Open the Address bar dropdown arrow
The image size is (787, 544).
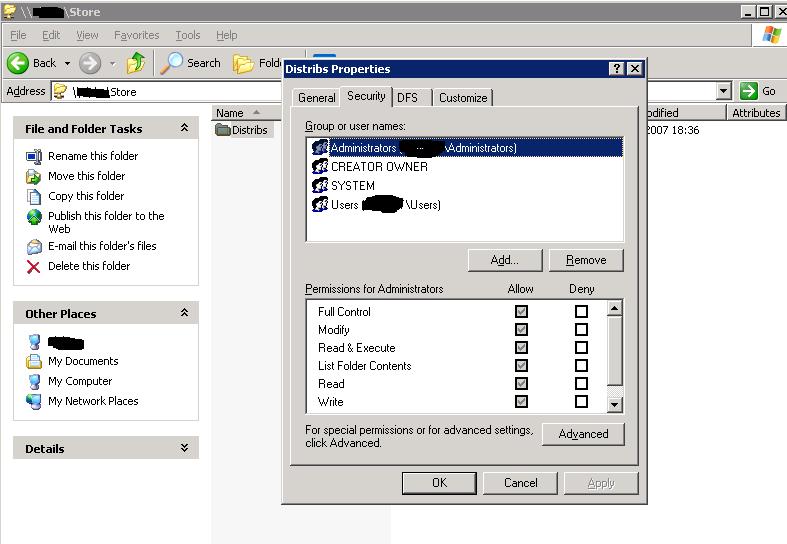pos(723,91)
